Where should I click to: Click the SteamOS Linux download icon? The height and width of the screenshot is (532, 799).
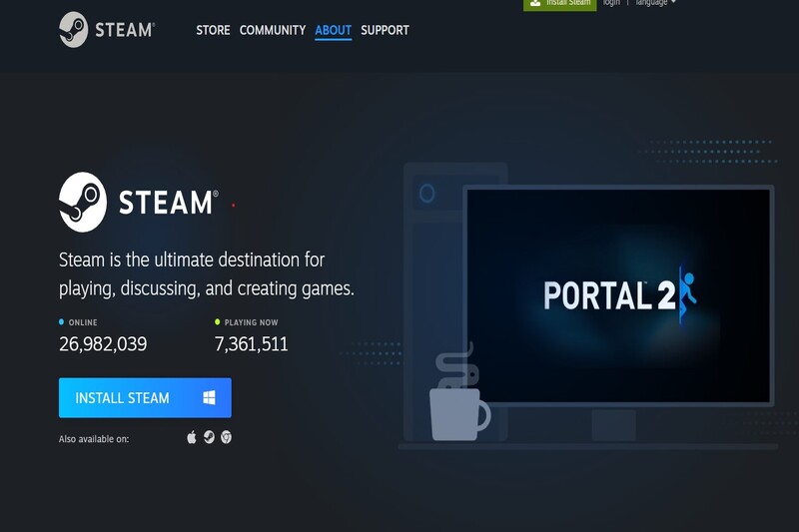point(209,437)
